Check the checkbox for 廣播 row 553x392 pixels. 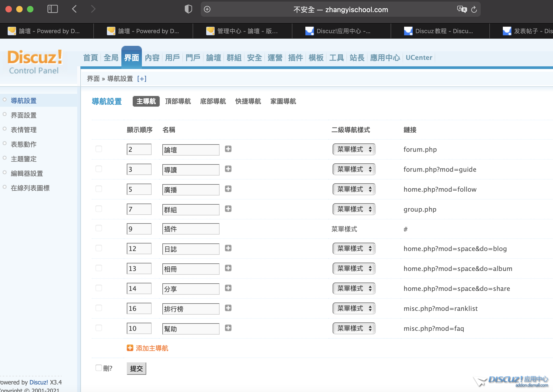click(99, 189)
